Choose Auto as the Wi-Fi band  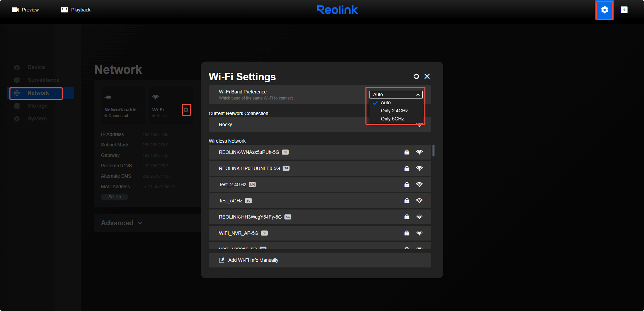point(385,103)
